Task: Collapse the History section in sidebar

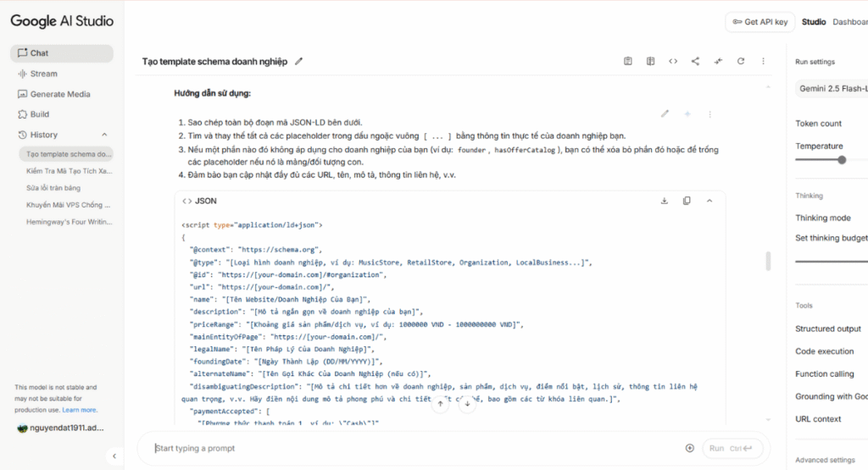Action: 104,135
